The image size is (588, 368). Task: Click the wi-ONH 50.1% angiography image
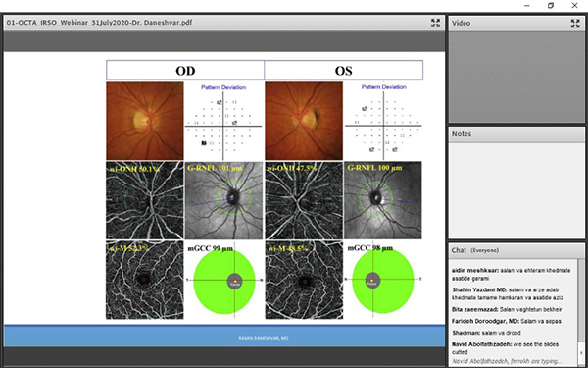tap(145, 200)
